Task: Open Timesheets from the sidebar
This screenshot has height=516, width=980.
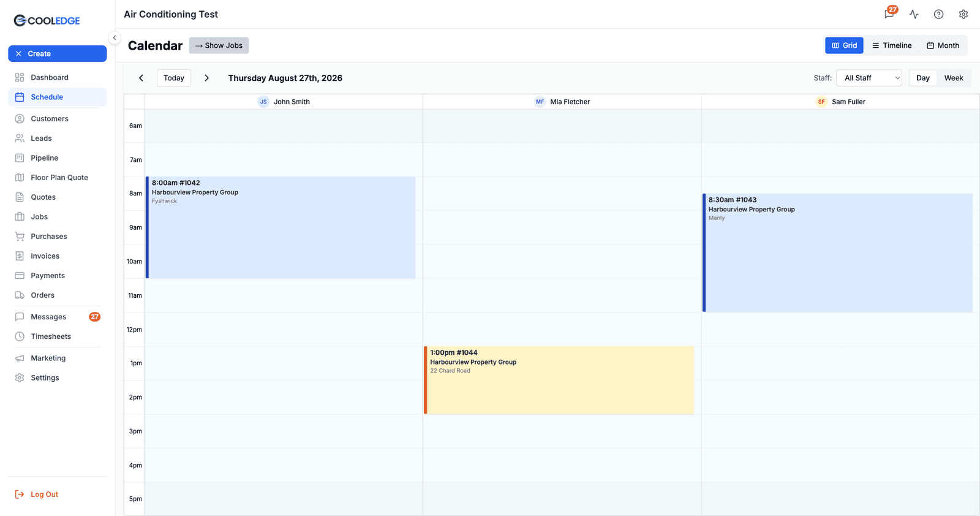Action: point(57,336)
